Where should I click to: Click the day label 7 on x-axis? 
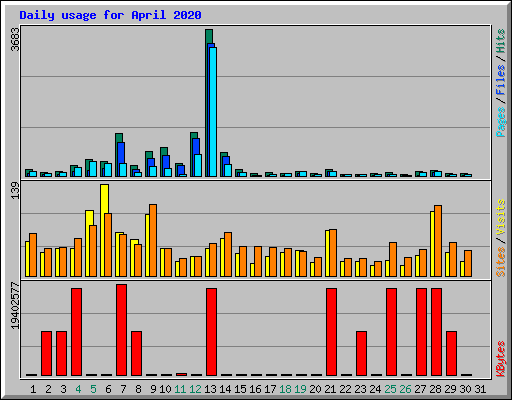tap(123, 389)
